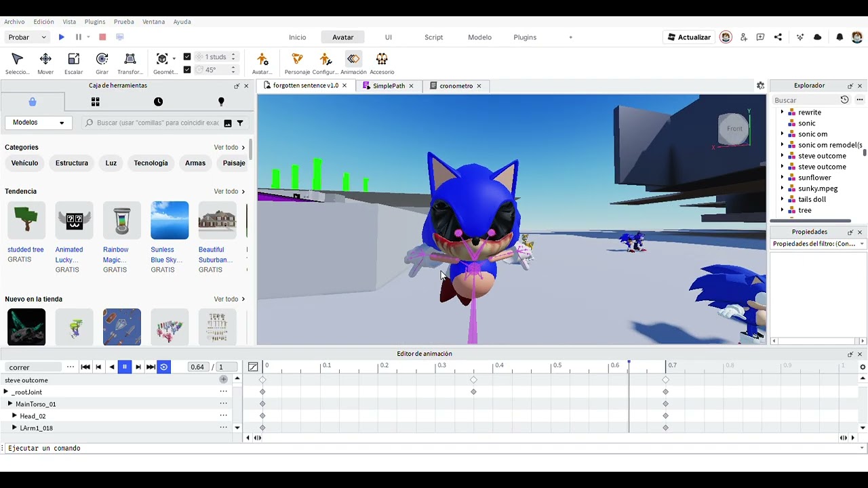Click the Toolbox search filter funnel icon
Image resolution: width=868 pixels, height=488 pixels.
pos(240,123)
